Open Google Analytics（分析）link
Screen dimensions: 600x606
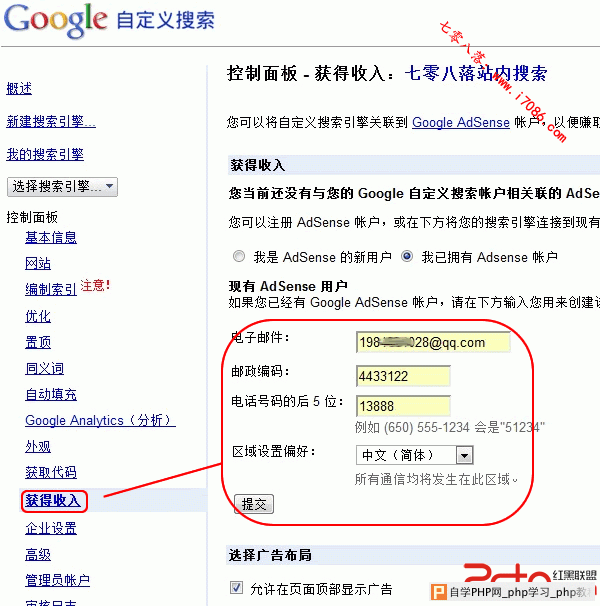(101, 420)
